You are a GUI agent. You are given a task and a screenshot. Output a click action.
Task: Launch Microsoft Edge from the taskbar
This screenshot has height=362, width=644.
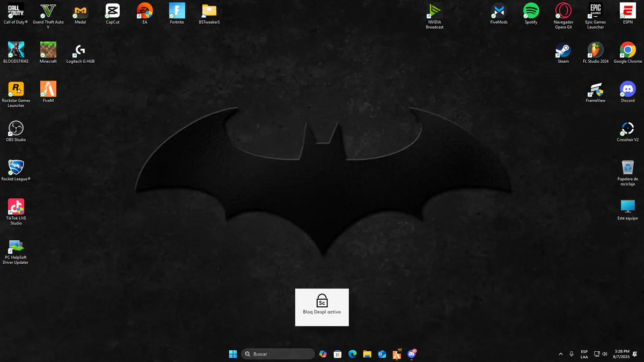point(353,354)
